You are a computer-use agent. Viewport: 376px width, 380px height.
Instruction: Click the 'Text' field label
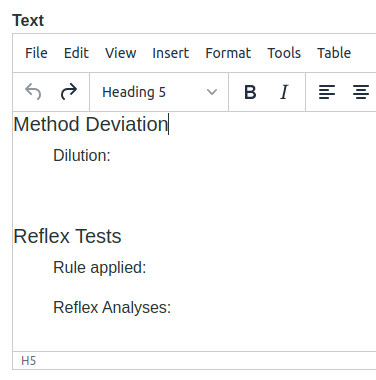coord(28,20)
